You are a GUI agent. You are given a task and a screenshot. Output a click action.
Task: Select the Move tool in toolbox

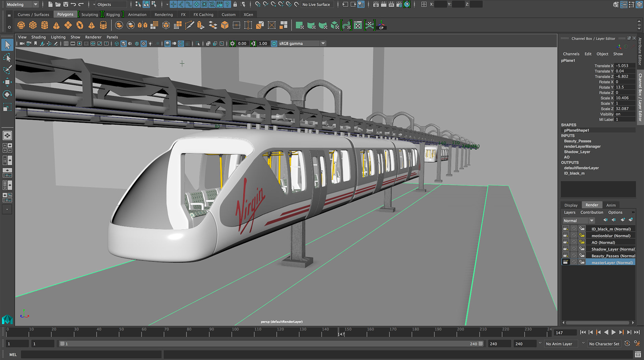(7, 82)
